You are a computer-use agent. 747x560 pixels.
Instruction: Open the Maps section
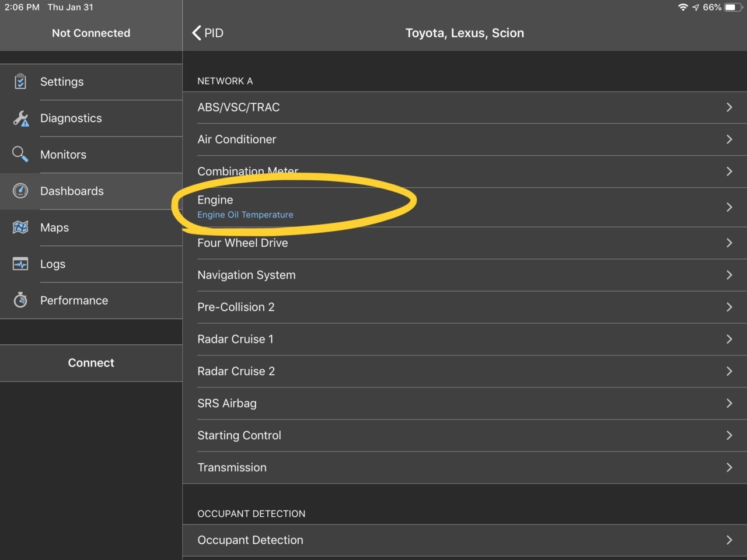[x=91, y=228]
